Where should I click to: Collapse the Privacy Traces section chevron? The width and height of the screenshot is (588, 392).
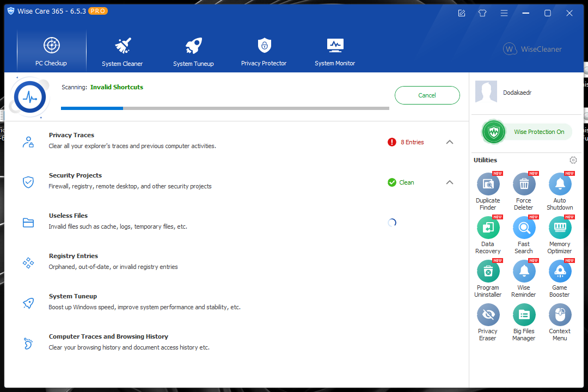coord(450,142)
